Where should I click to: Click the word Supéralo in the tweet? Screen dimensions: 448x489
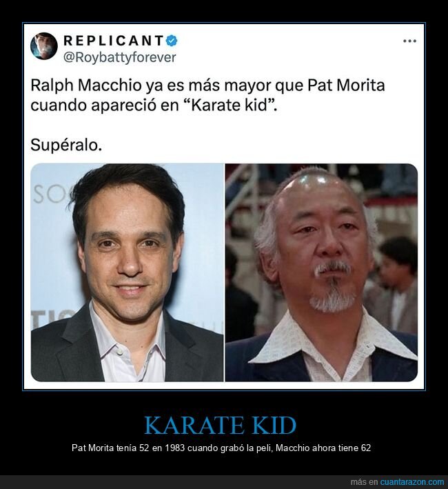66,145
